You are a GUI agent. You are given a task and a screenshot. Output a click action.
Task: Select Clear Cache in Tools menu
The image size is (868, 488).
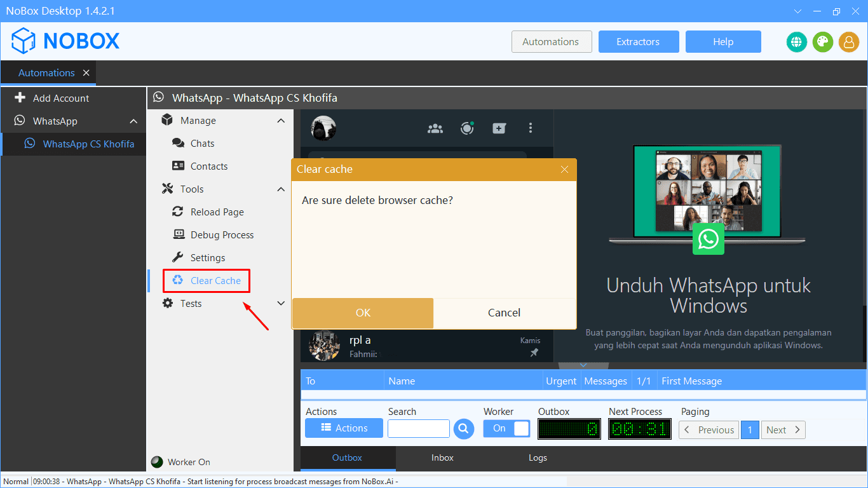pyautogui.click(x=207, y=280)
